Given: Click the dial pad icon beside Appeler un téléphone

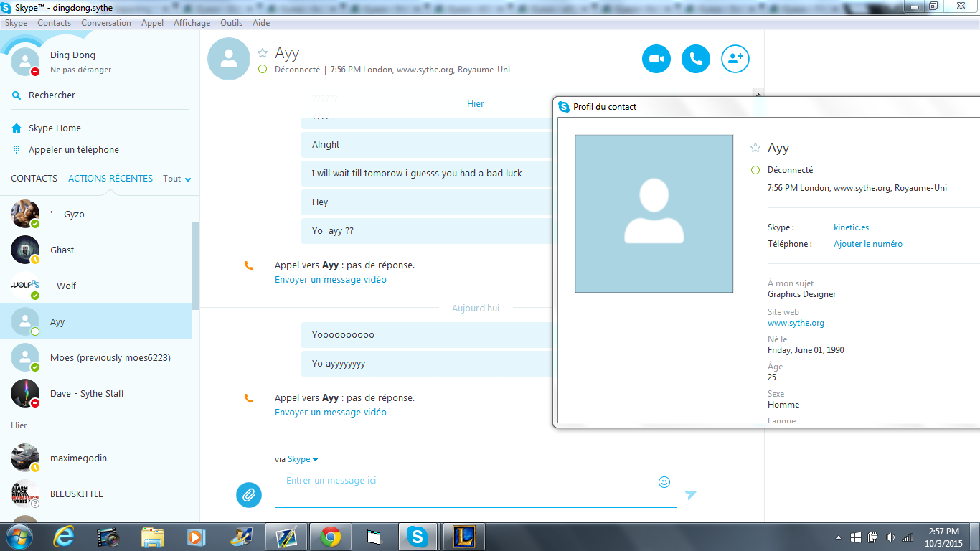Looking at the screenshot, I should [17, 149].
